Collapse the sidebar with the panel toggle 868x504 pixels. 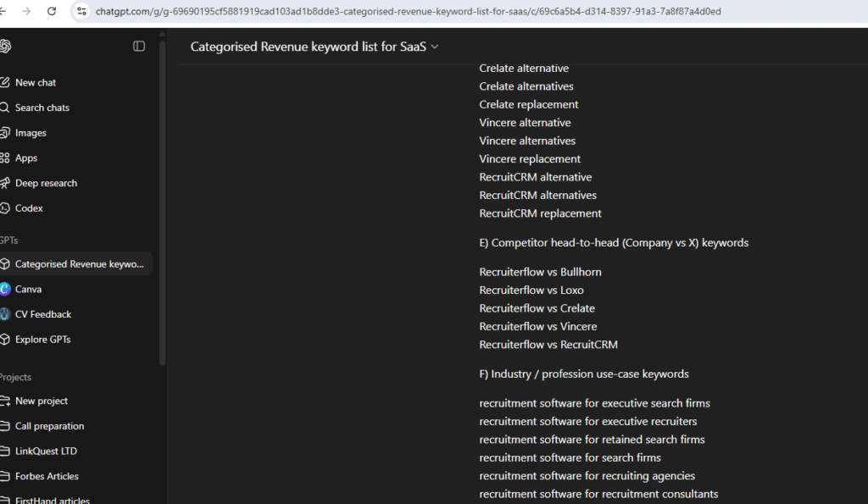[139, 47]
